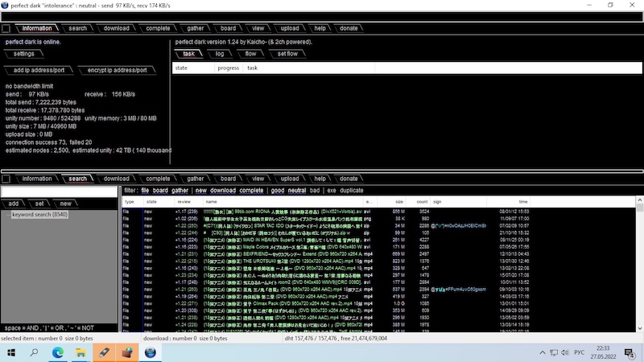
Task: Click the settings button
Action: 24,54
